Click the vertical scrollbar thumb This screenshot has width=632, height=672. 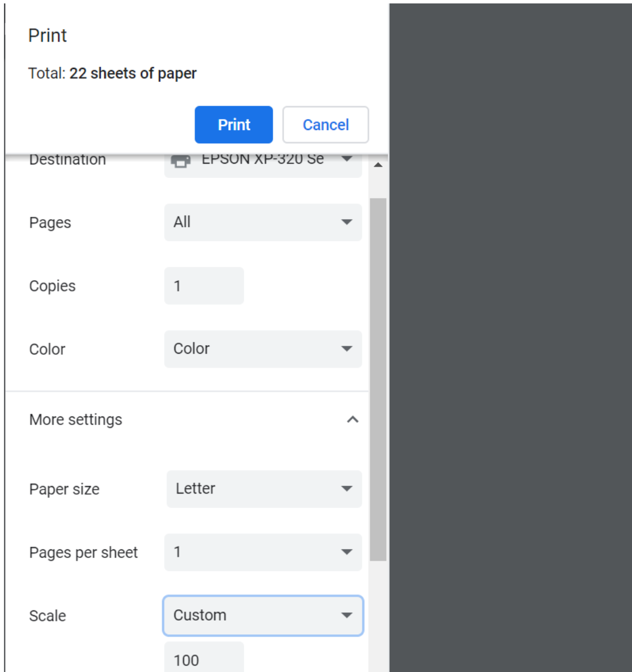pos(378,379)
